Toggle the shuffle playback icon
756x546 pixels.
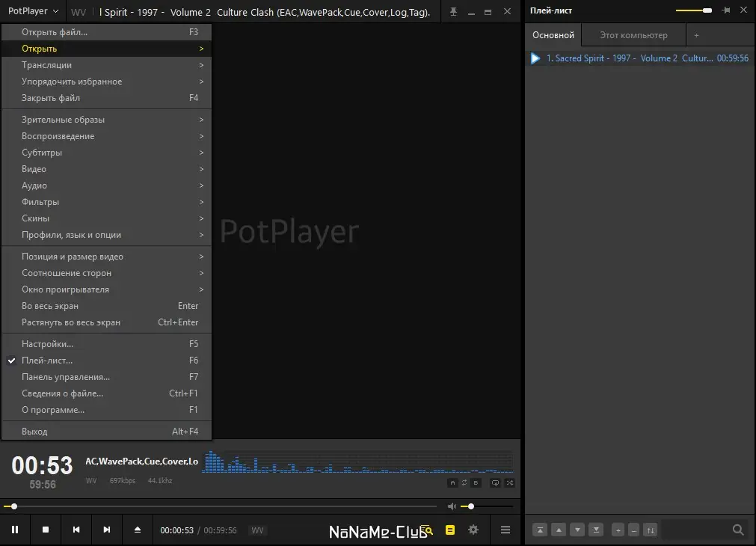510,482
